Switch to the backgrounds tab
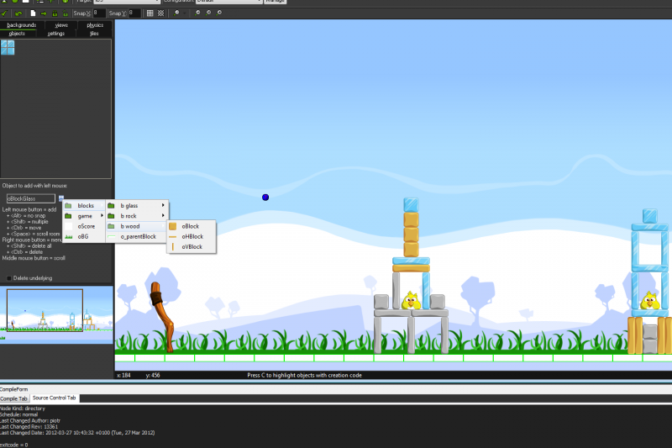 click(22, 24)
